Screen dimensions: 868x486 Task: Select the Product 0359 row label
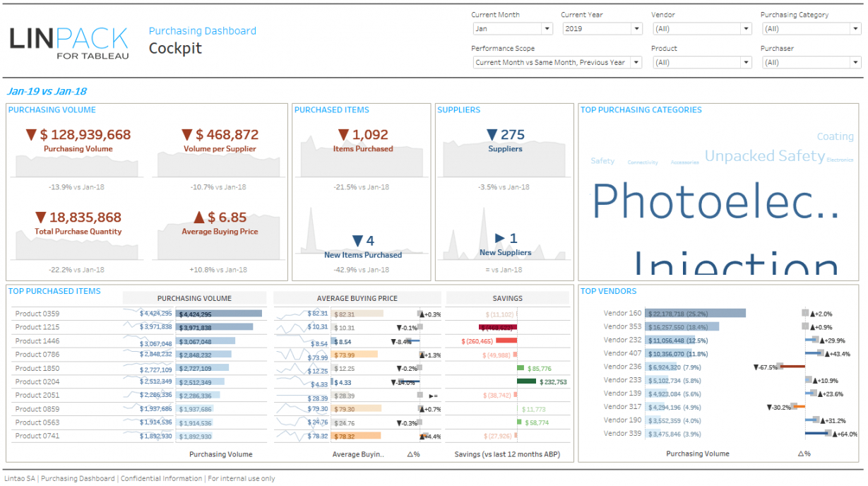37,314
